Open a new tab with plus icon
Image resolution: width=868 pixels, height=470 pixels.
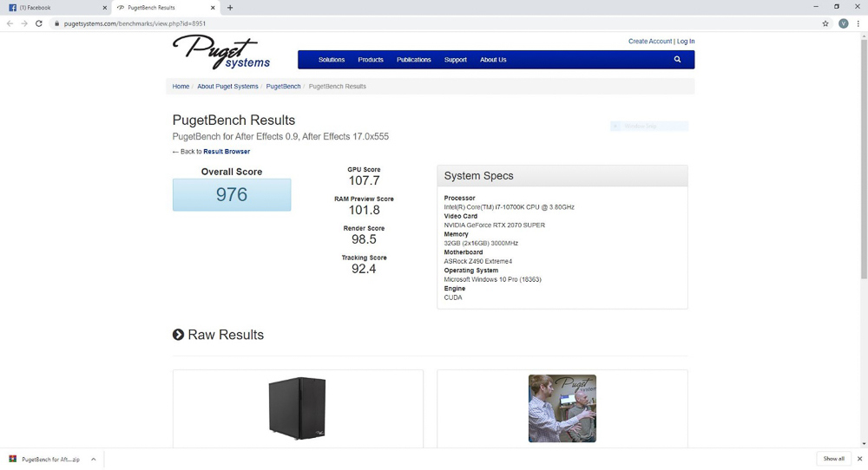[230, 8]
